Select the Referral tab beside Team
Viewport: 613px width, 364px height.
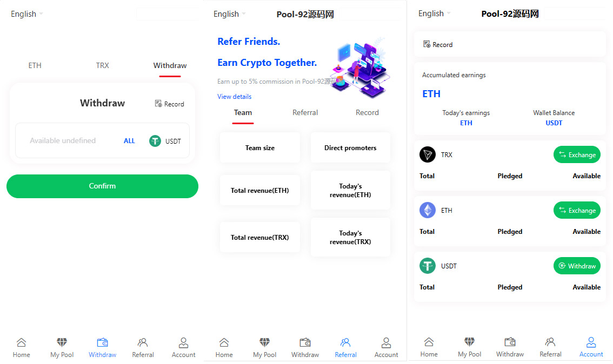pos(305,112)
